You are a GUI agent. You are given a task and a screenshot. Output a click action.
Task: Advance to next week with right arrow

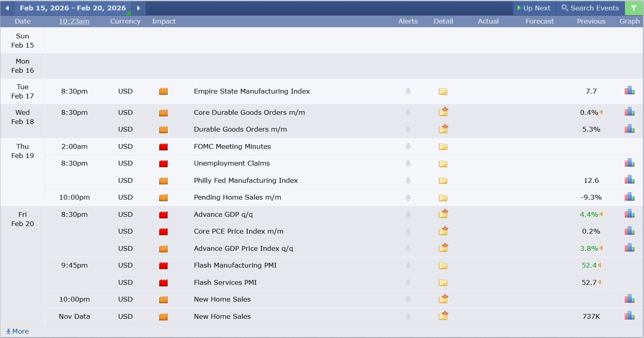click(x=138, y=8)
